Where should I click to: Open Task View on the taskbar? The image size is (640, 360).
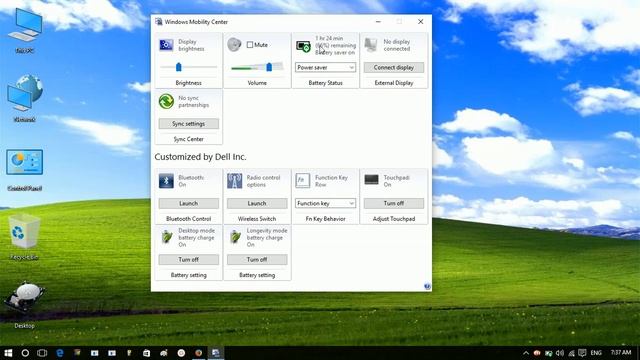tap(42, 353)
